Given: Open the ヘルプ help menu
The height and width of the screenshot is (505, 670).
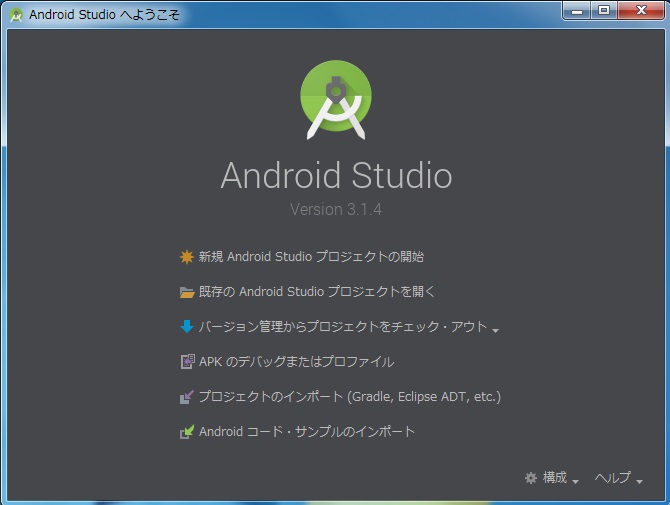Looking at the screenshot, I should click(612, 477).
